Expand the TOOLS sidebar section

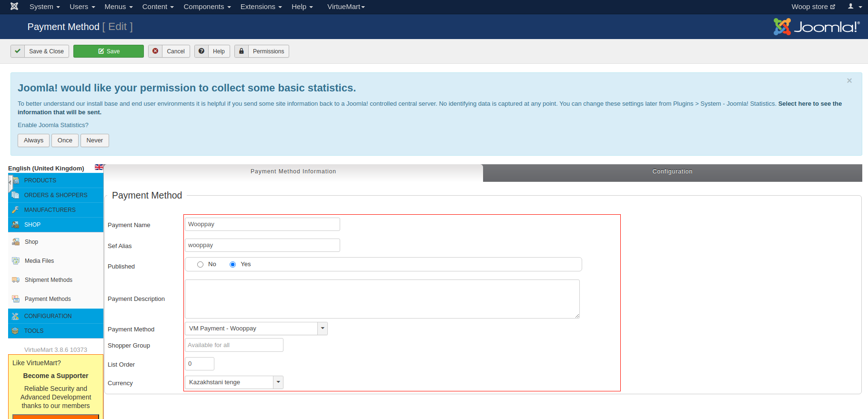56,331
